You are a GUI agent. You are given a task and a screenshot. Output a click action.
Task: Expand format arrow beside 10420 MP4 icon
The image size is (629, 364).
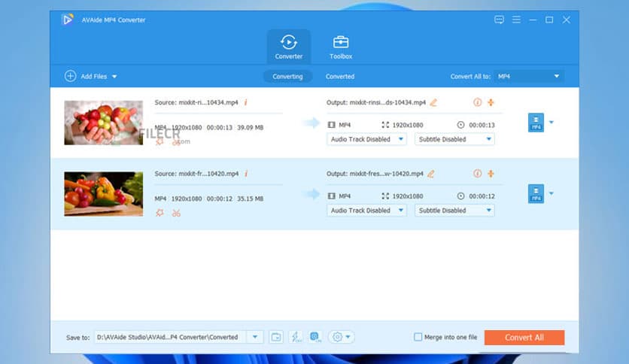[x=552, y=193]
